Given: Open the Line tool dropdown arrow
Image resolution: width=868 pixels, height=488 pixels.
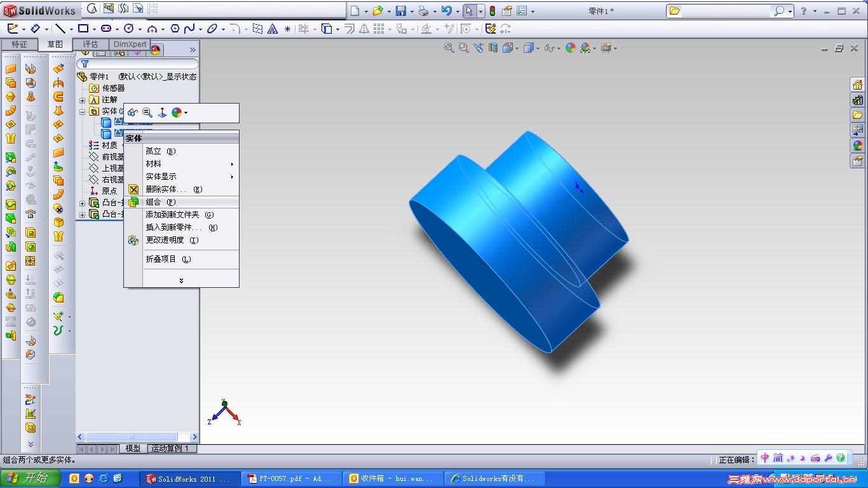Looking at the screenshot, I should coord(71,29).
